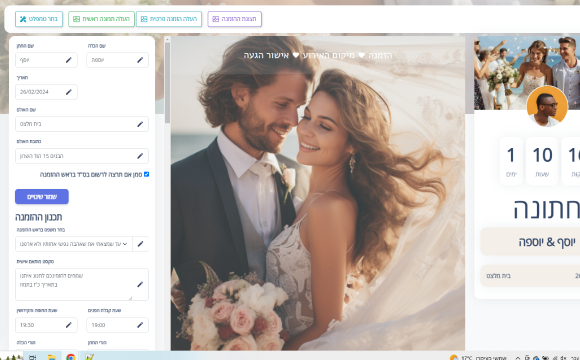Click pencil icon next to top sentence dropdown
580x360 pixels.
point(141,244)
